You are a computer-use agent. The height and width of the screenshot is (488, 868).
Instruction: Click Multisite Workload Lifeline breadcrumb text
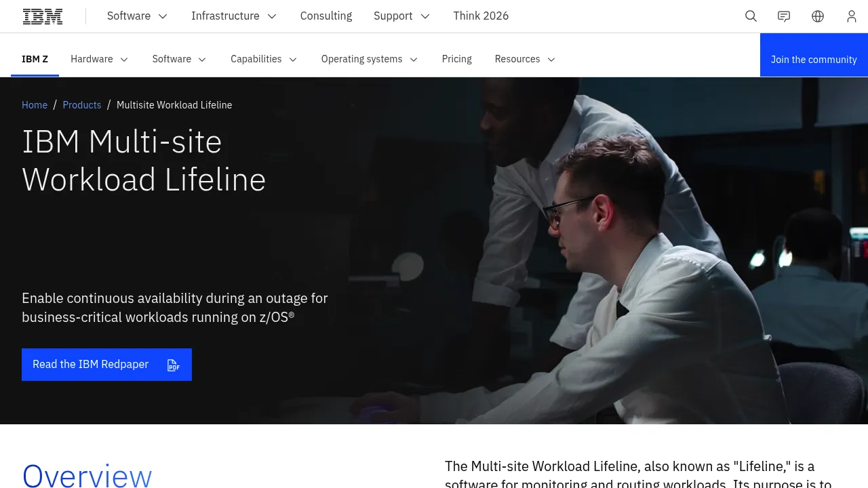(x=174, y=105)
